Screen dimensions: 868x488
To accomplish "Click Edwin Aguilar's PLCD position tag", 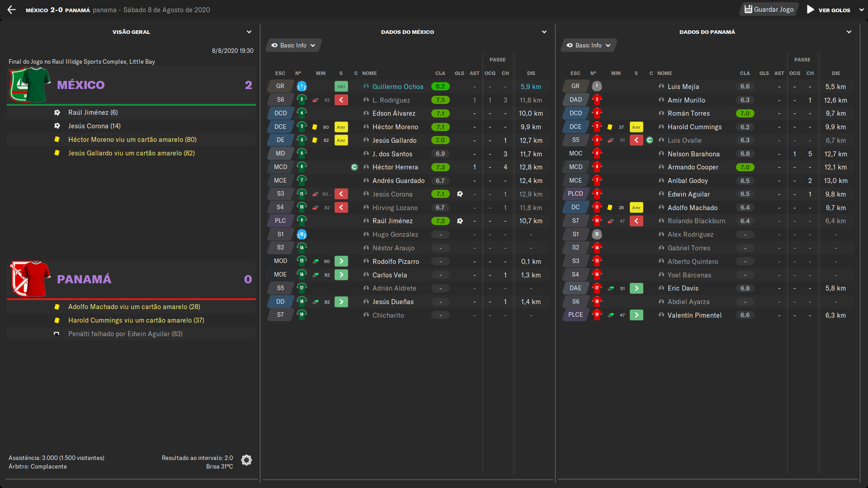I will [x=576, y=193].
